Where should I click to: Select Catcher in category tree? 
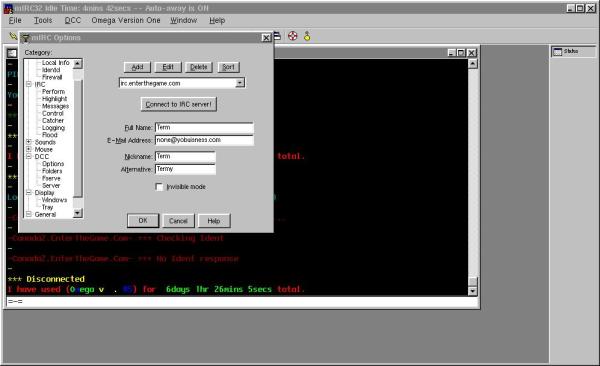pos(53,120)
